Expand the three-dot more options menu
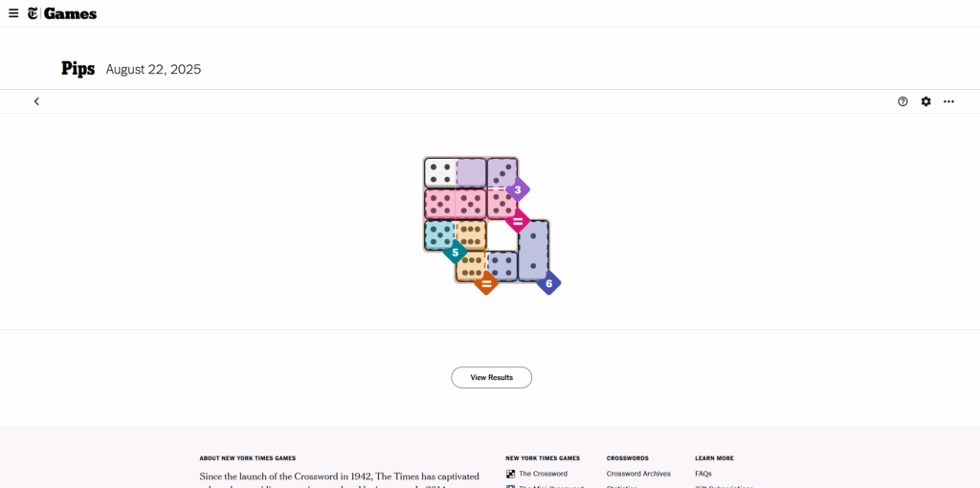Image resolution: width=980 pixels, height=488 pixels. click(x=948, y=101)
